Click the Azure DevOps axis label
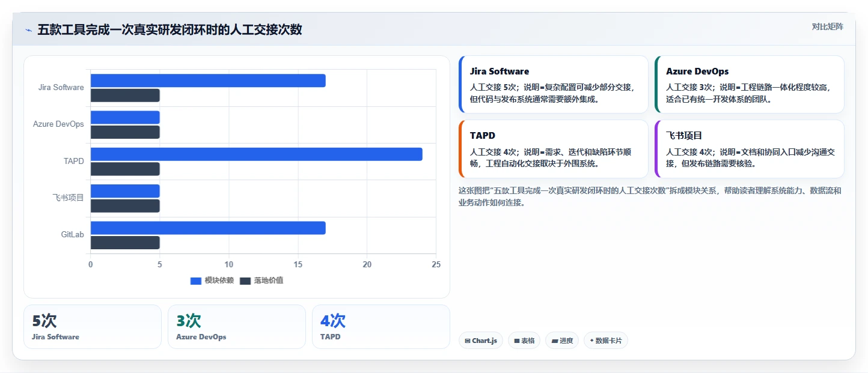868x373 pixels. tap(58, 124)
